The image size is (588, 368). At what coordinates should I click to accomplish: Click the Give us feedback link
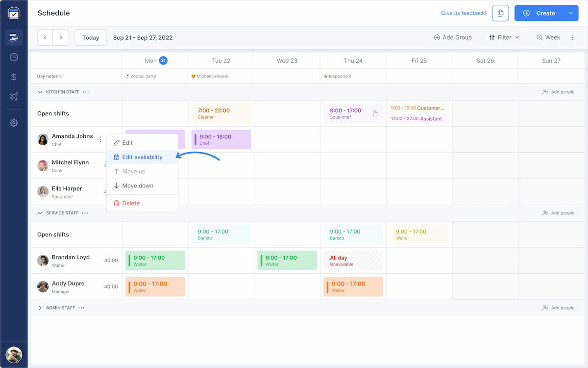[463, 13]
